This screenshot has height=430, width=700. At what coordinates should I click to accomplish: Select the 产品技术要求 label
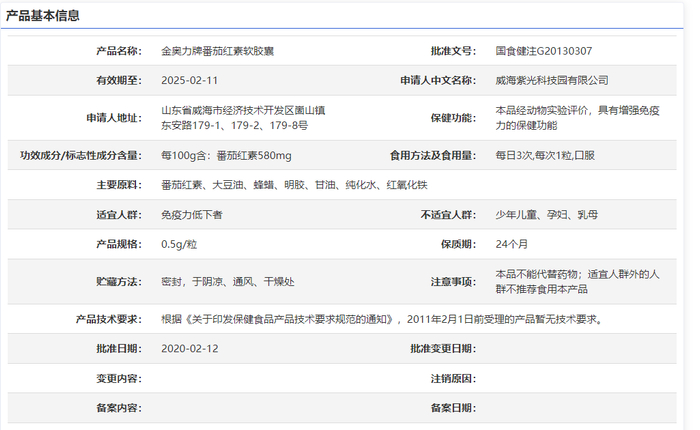click(x=108, y=319)
